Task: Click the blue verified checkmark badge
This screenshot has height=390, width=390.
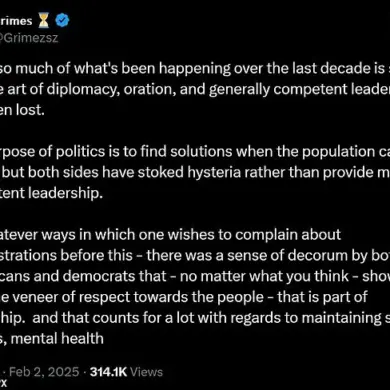Action: coord(62,21)
